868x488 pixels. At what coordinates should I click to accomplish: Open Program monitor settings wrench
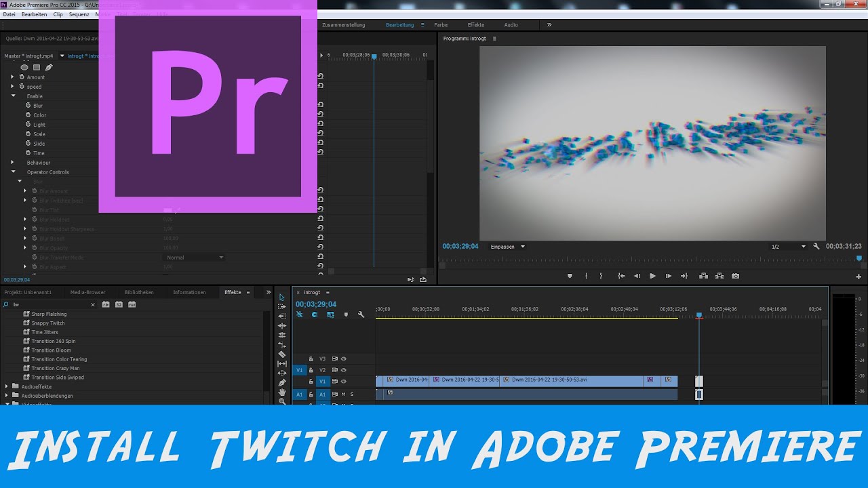tap(816, 247)
